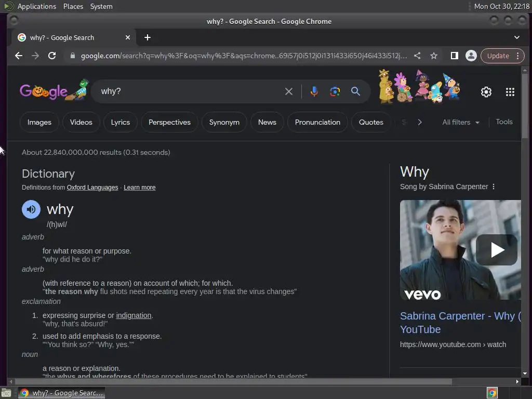Viewport: 532px width, 399px height.
Task: Click the Update button in Chrome
Action: (498, 56)
